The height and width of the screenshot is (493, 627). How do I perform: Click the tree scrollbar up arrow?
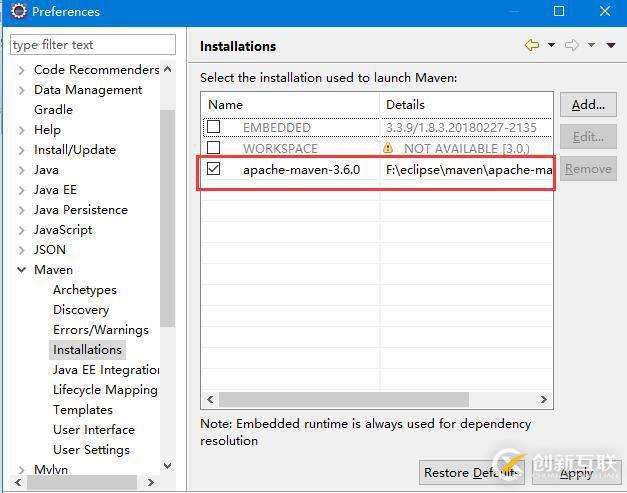pos(168,69)
